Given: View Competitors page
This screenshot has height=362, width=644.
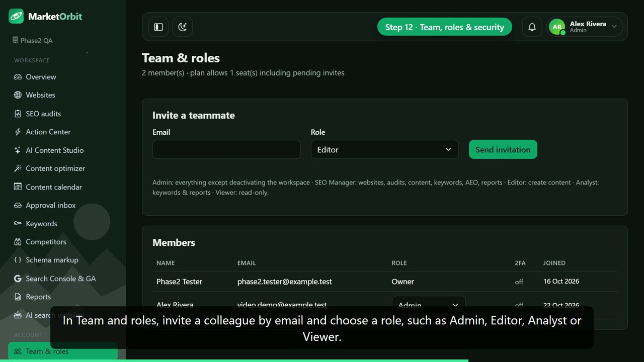Looking at the screenshot, I should tap(63, 242).
